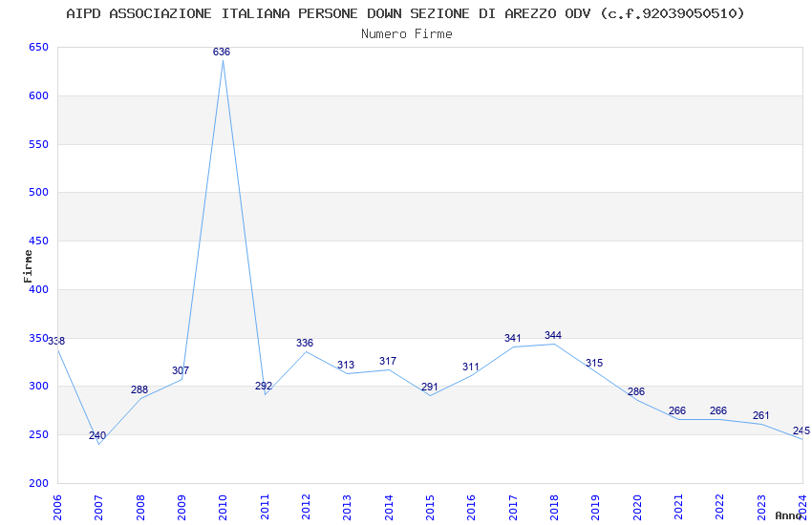
Task: Select data label 313 for 2013
Action: pos(346,366)
